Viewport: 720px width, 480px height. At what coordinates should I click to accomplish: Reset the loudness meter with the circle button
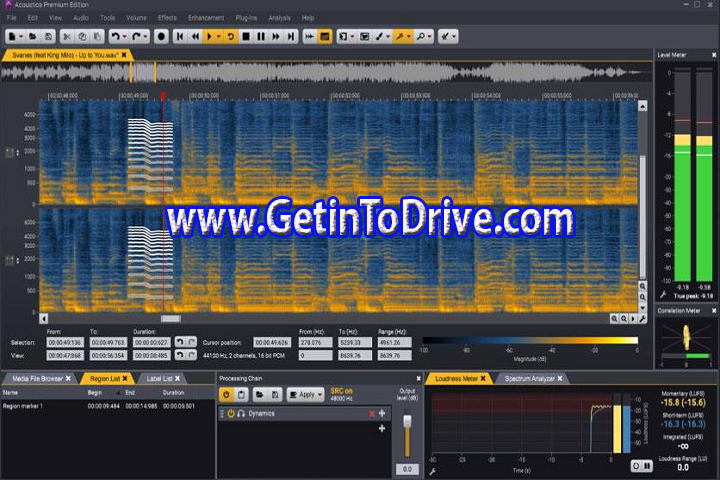click(x=636, y=466)
